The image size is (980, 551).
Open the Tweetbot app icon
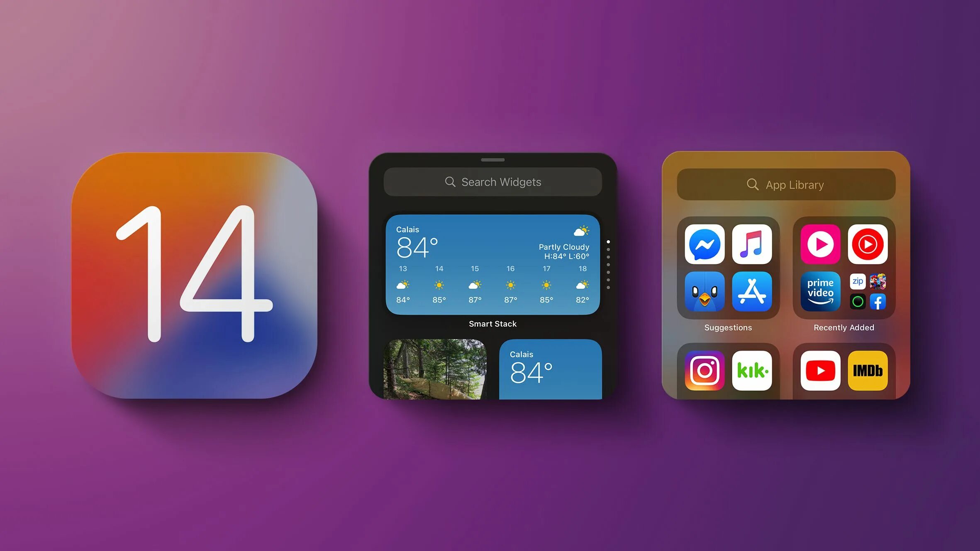coord(704,290)
